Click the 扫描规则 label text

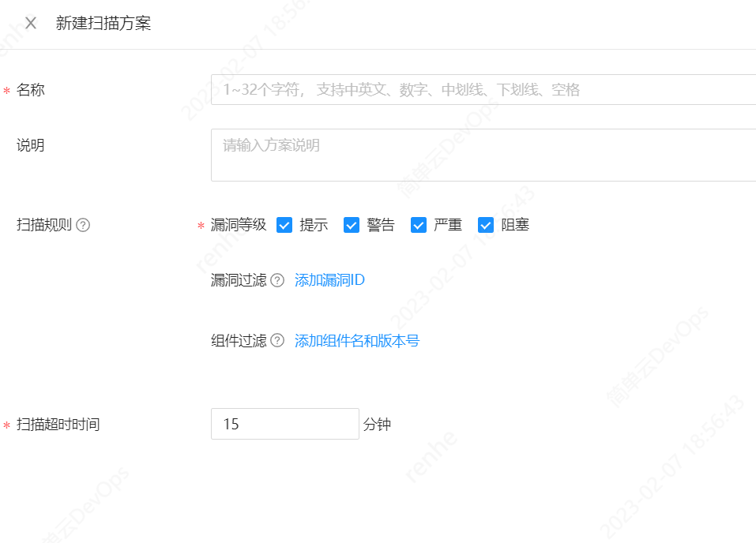[x=44, y=225]
